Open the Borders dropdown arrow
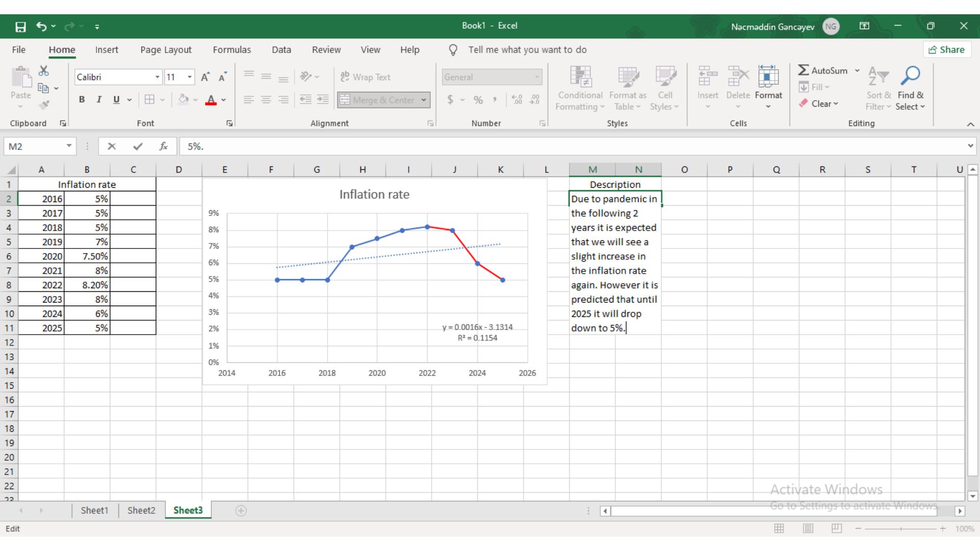This screenshot has height=551, width=980. (x=162, y=99)
